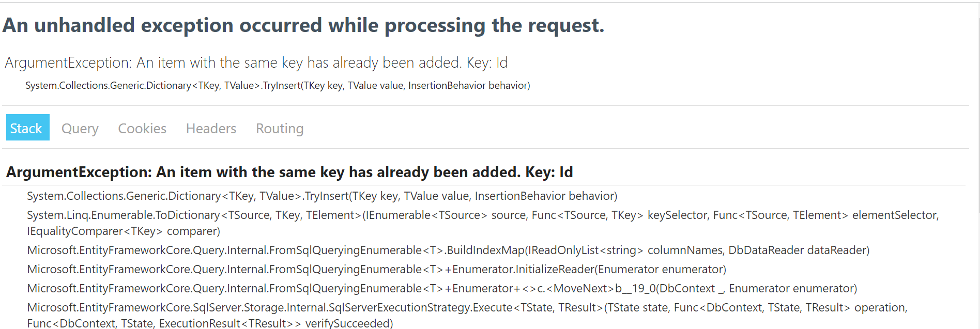Select the Stack tab
The image size is (980, 329).
27,128
